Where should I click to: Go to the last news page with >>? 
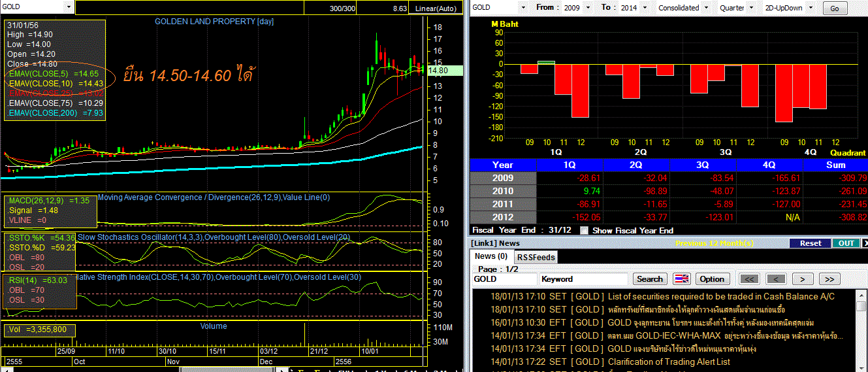[x=829, y=279]
